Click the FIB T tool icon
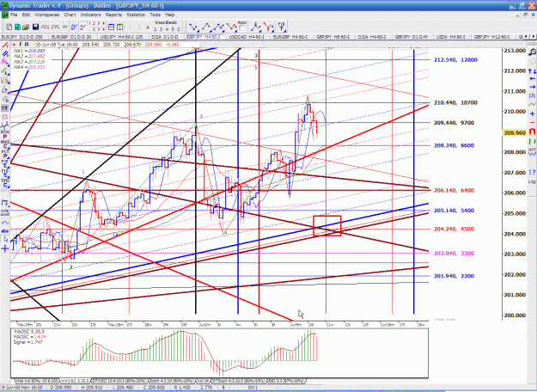Viewport: 537px width, 392px height. click(281, 27)
